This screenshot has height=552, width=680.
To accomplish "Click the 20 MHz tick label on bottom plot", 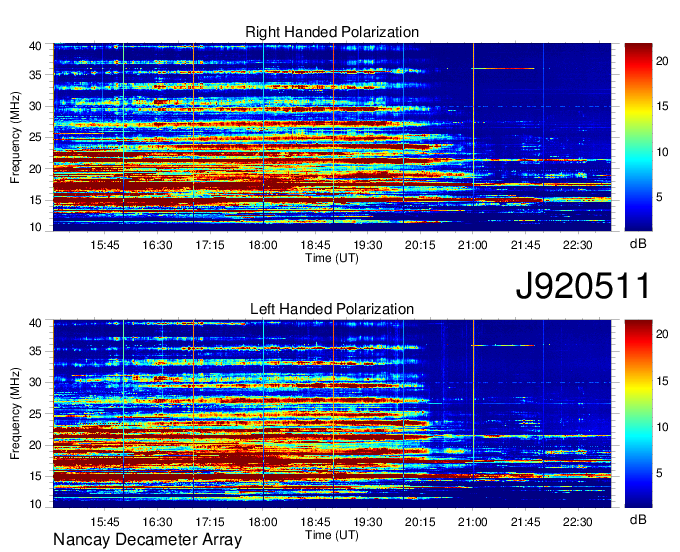I will (36, 445).
